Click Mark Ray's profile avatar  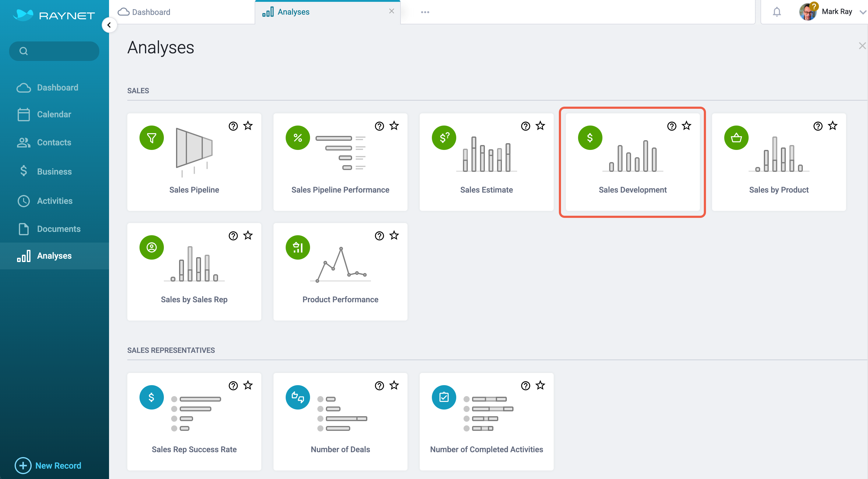807,12
